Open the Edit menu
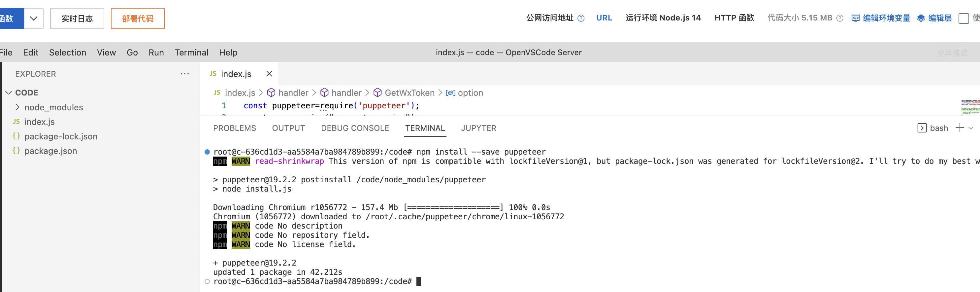The height and width of the screenshot is (292, 980). coord(30,53)
